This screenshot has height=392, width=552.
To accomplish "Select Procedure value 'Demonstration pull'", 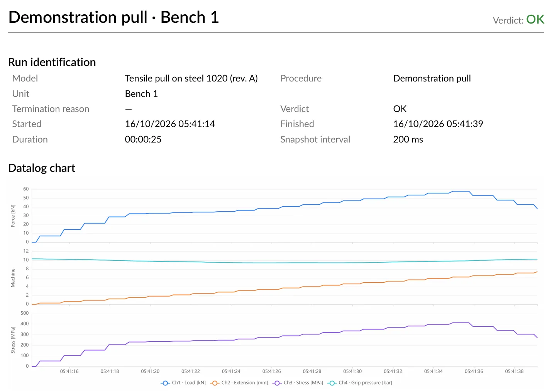I will 432,78.
